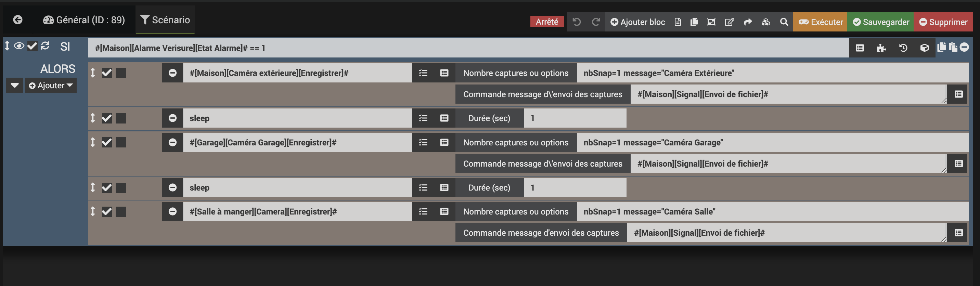The image size is (980, 286).
Task: Click the magnifier search icon in the toolbar
Action: coord(784,22)
